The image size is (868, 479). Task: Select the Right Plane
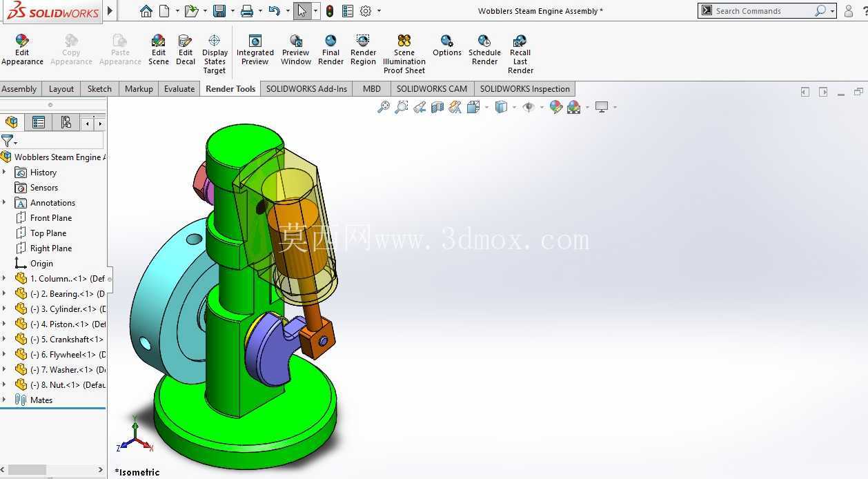tap(51, 248)
